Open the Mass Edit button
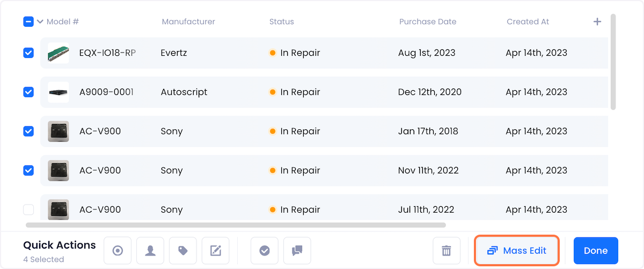Image resolution: width=644 pixels, height=269 pixels. (x=517, y=251)
